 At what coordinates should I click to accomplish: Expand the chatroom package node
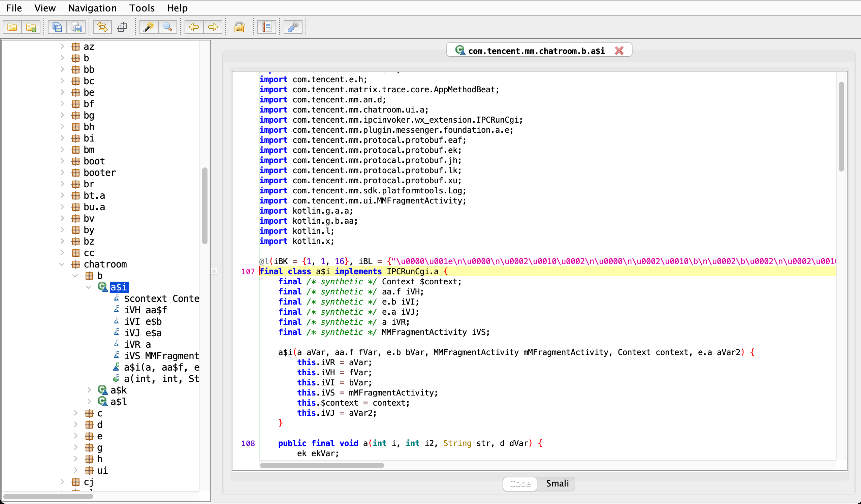click(x=63, y=264)
